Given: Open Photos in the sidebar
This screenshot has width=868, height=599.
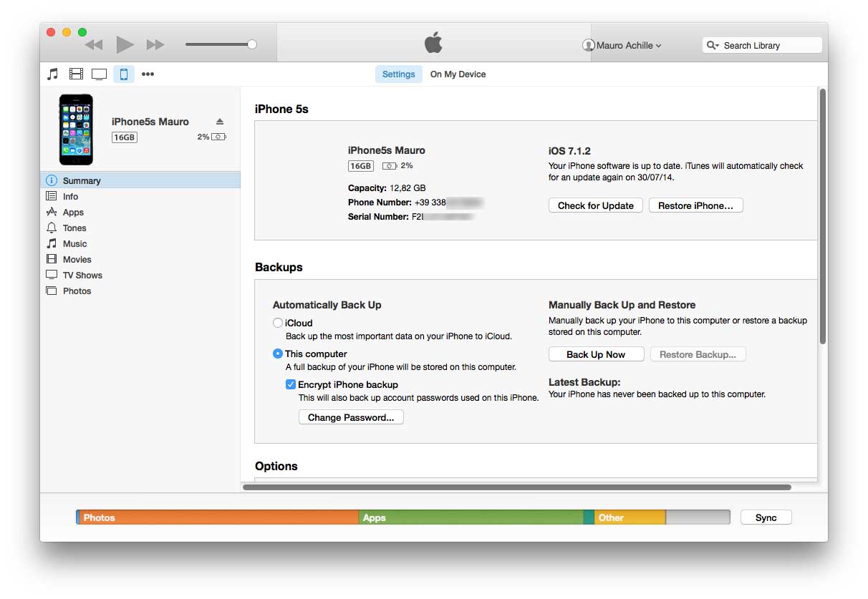Looking at the screenshot, I should point(140,291).
